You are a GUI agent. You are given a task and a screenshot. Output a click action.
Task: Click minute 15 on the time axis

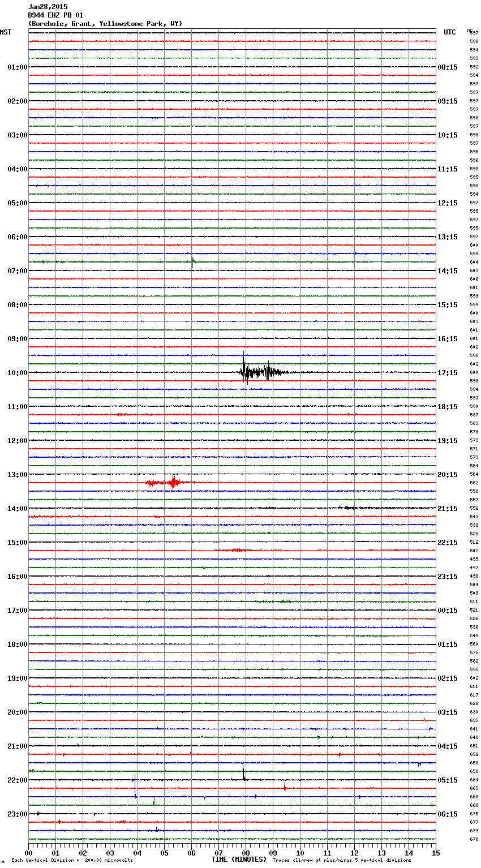click(436, 853)
